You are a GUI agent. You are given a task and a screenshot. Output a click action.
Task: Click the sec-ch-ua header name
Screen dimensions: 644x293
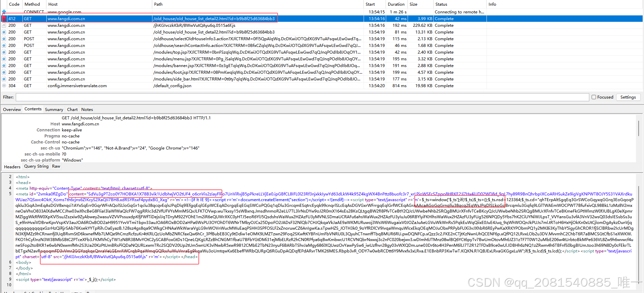50,148
